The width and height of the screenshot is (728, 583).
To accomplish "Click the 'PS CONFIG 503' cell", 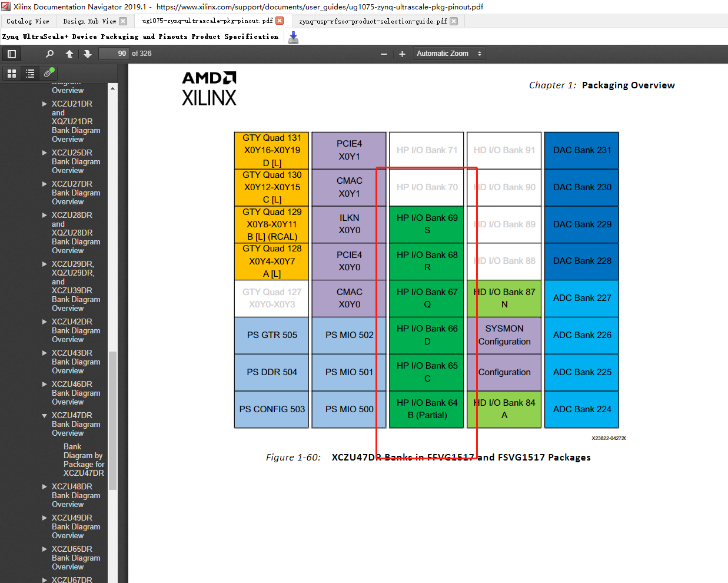I will click(x=272, y=409).
